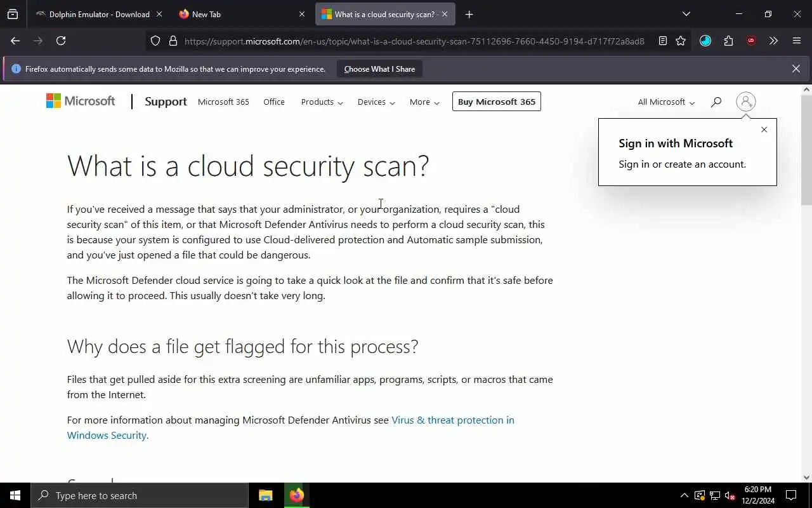Open the blue circular extension icon
812x508 pixels.
(705, 41)
